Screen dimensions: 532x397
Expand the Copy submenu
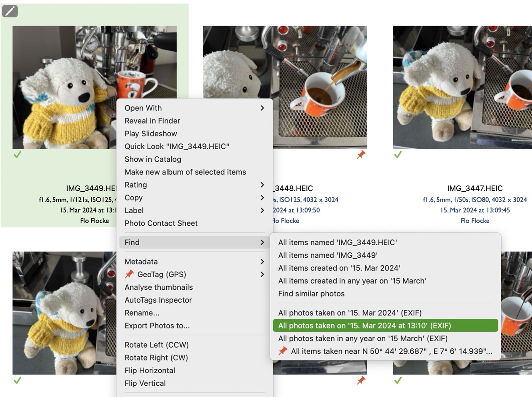point(262,197)
